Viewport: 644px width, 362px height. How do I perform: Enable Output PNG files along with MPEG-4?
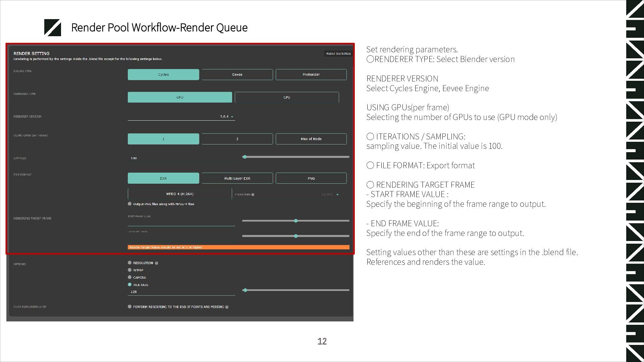point(129,204)
